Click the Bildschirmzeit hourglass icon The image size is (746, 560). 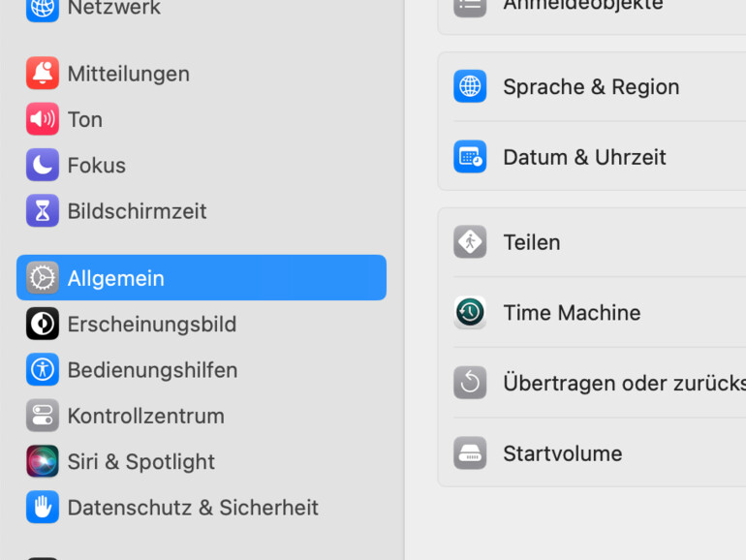[x=43, y=211]
